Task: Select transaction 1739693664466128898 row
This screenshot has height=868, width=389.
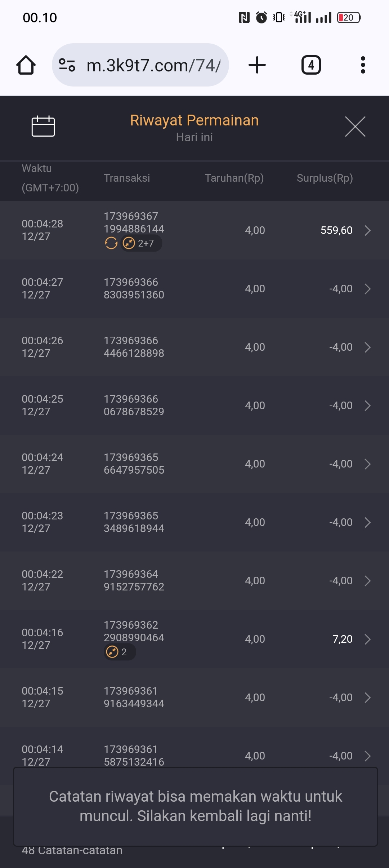Action: point(134,347)
